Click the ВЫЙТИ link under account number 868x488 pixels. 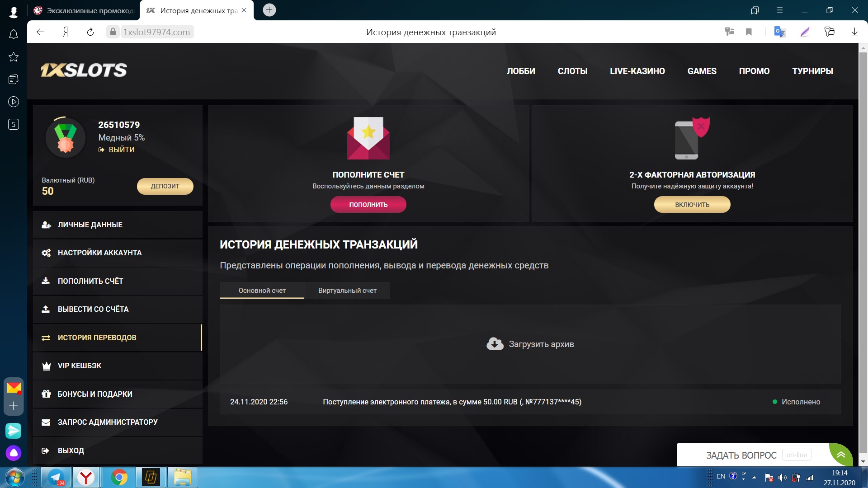[121, 150]
